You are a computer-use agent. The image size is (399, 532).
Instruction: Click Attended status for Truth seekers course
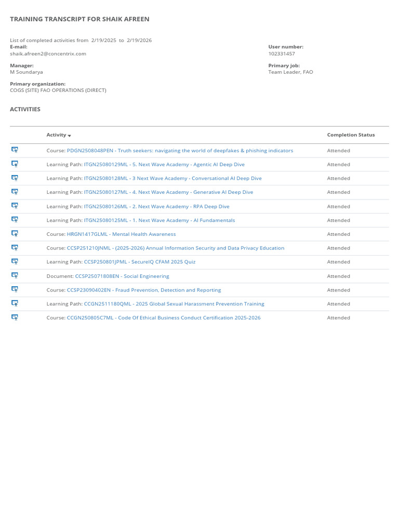pyautogui.click(x=338, y=150)
